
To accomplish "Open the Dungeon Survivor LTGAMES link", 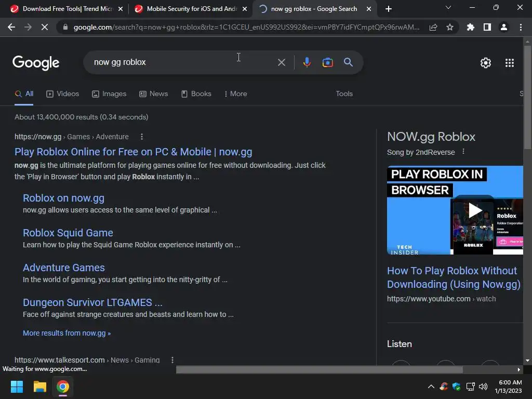I will pyautogui.click(x=92, y=302).
